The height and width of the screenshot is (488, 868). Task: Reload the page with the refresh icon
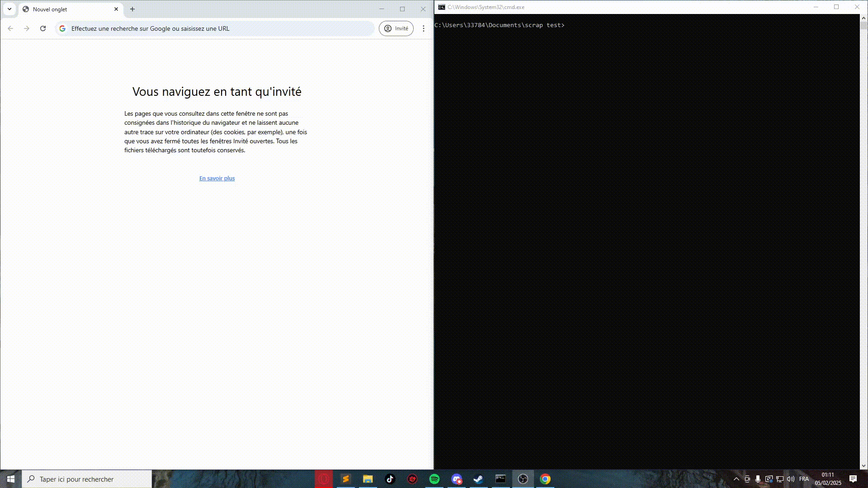43,28
